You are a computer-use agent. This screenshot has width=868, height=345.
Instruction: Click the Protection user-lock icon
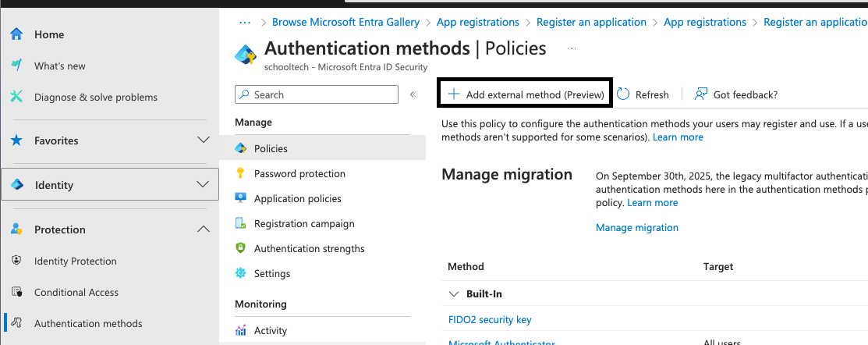click(x=16, y=229)
